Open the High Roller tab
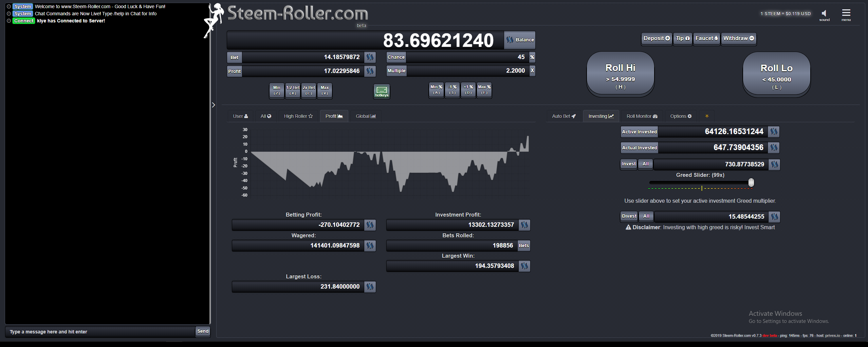This screenshot has width=868, height=347. [x=298, y=116]
